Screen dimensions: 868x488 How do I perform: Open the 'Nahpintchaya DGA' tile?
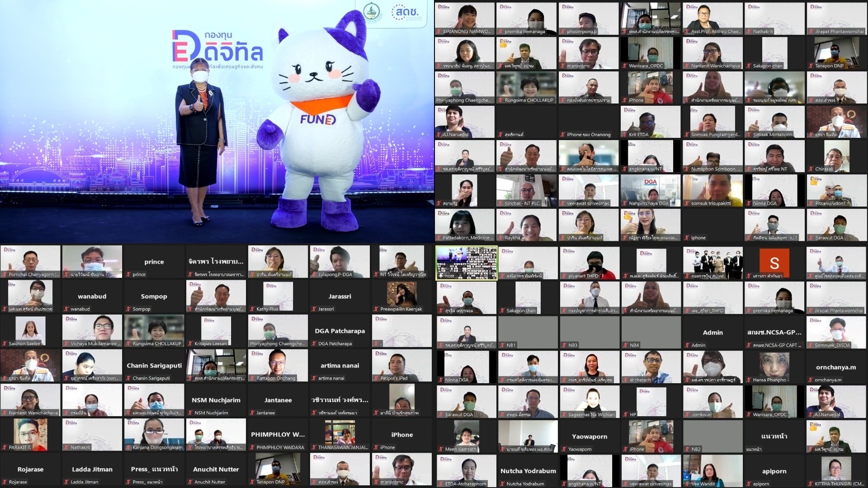tap(651, 191)
